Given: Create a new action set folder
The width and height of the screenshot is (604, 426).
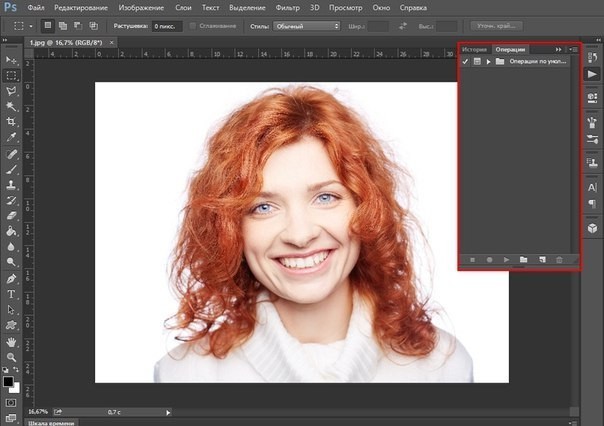Looking at the screenshot, I should tap(523, 260).
